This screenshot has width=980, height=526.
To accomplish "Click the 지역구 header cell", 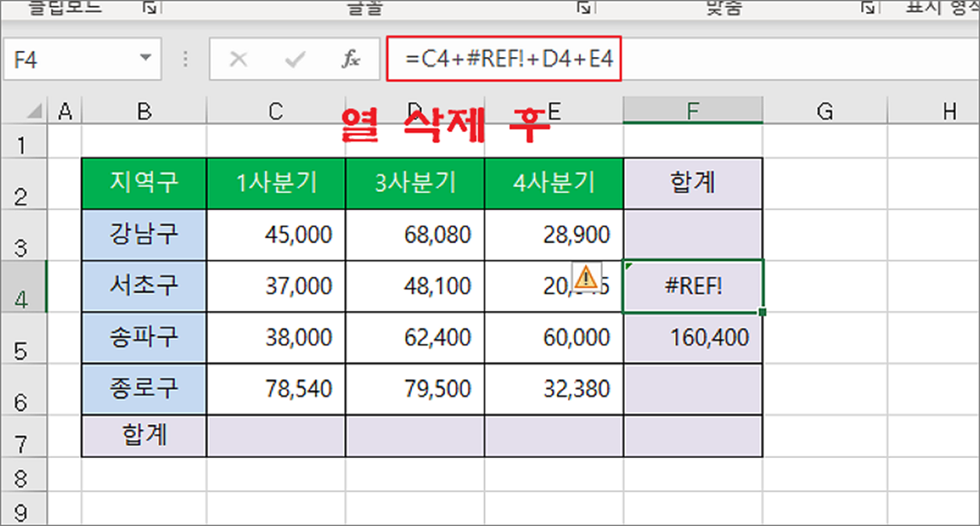I will (144, 183).
